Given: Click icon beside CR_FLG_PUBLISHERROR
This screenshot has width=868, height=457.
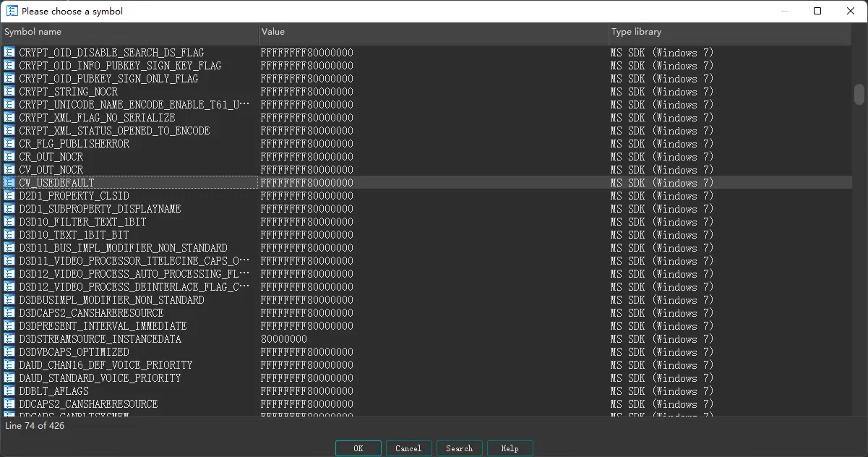Looking at the screenshot, I should pyautogui.click(x=9, y=144).
